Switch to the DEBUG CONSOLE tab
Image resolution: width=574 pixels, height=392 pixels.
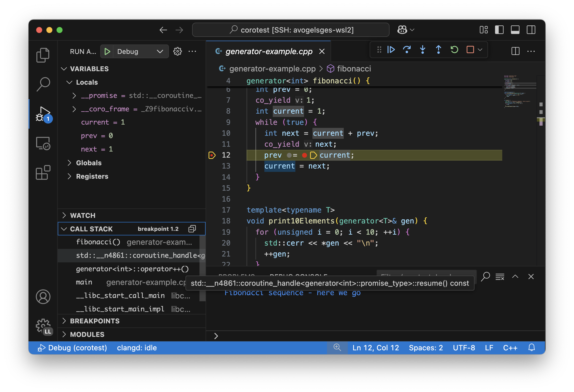[298, 276]
